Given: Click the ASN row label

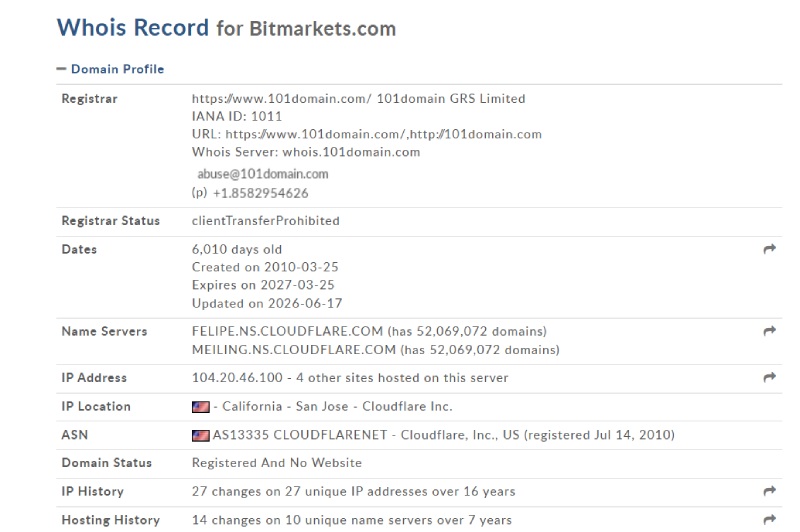Looking at the screenshot, I should 74,435.
